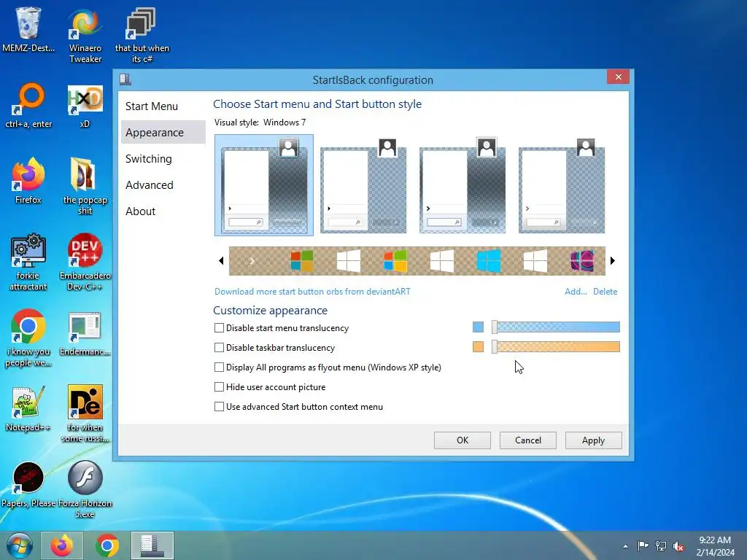The width and height of the screenshot is (747, 560).
Task: Click the OK button
Action: click(x=462, y=440)
